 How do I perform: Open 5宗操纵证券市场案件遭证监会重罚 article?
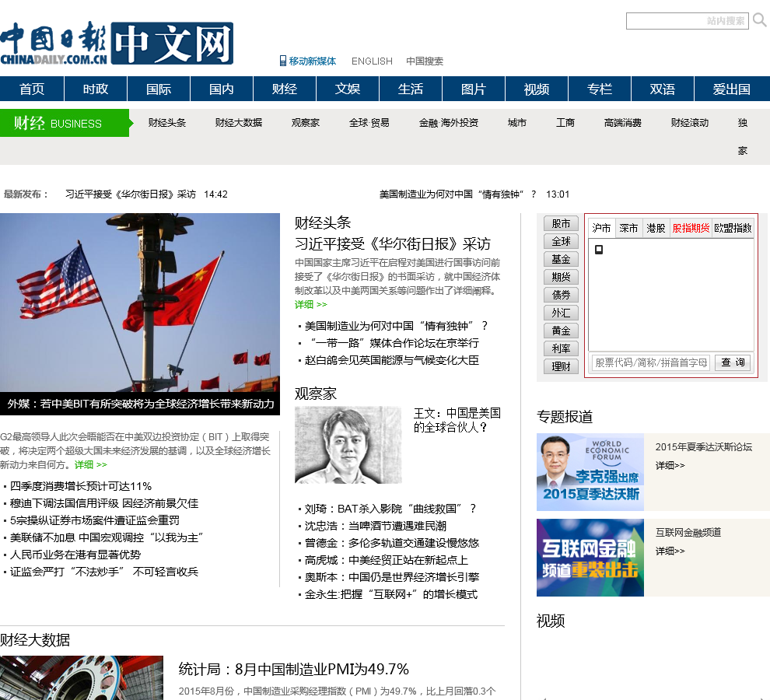pyautogui.click(x=94, y=520)
